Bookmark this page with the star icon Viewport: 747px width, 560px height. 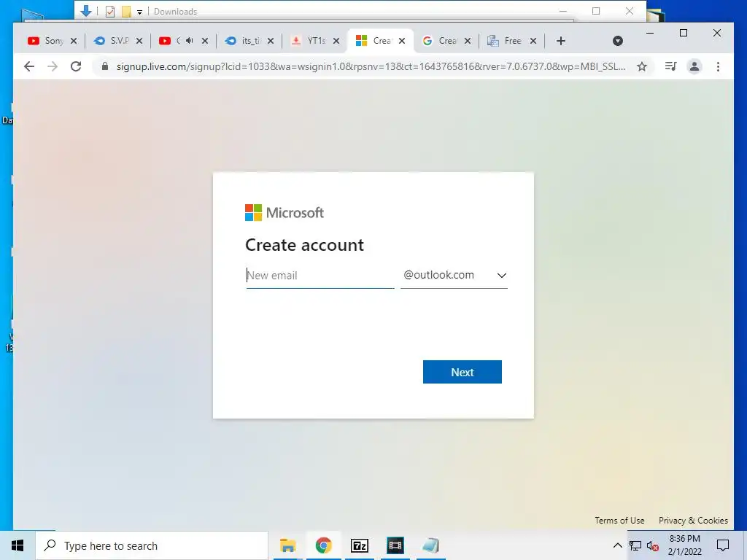tap(642, 66)
